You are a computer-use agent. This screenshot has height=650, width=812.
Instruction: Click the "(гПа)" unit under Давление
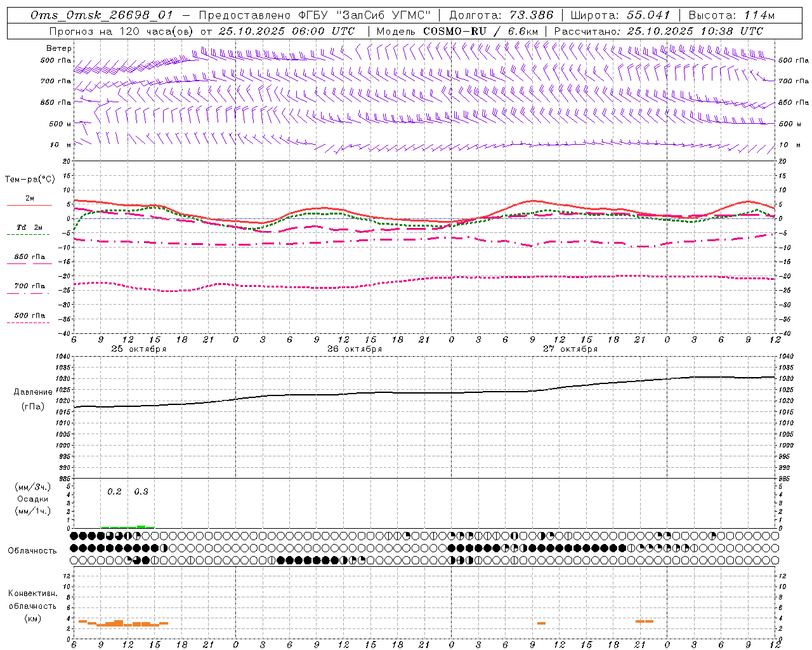[x=33, y=407]
